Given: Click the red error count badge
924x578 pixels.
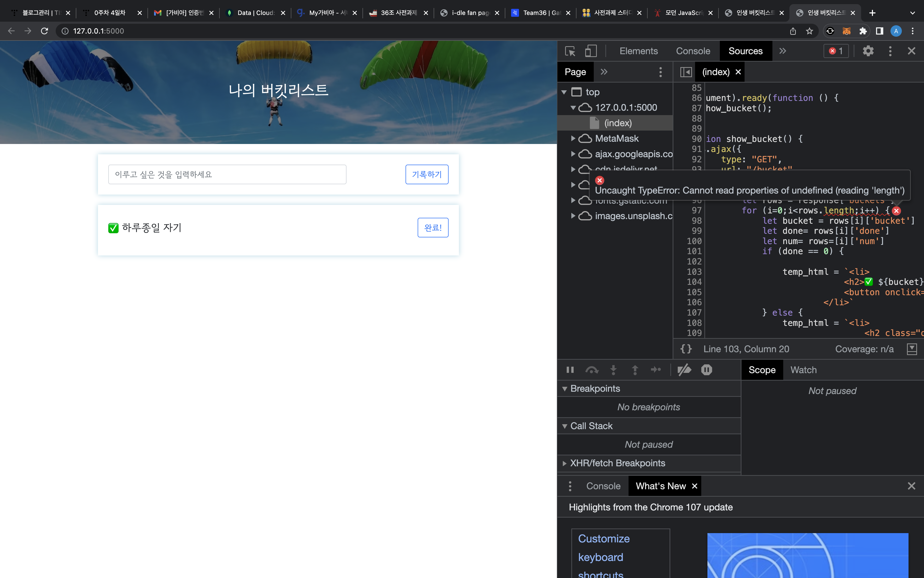Looking at the screenshot, I should click(836, 51).
